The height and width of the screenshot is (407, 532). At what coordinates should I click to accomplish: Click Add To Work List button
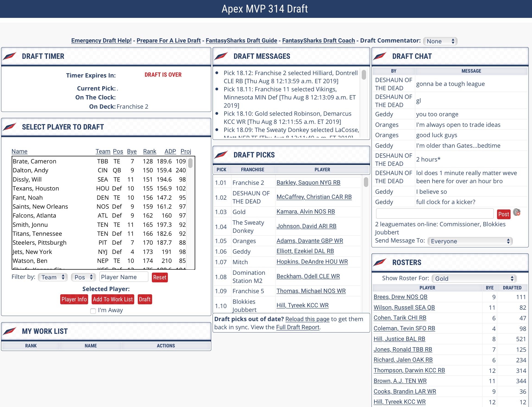click(113, 299)
